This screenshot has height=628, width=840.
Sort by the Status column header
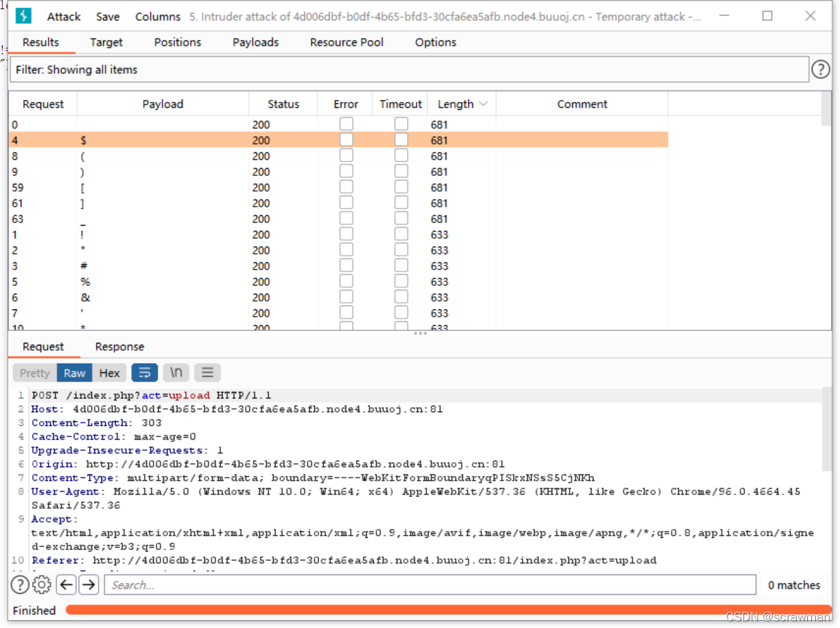pyautogui.click(x=283, y=104)
